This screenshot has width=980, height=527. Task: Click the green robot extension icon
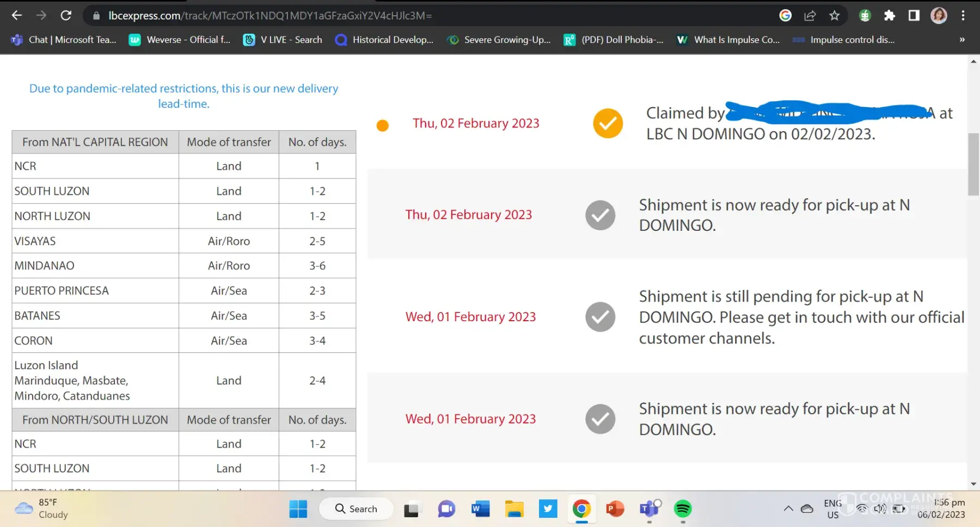pyautogui.click(x=865, y=16)
